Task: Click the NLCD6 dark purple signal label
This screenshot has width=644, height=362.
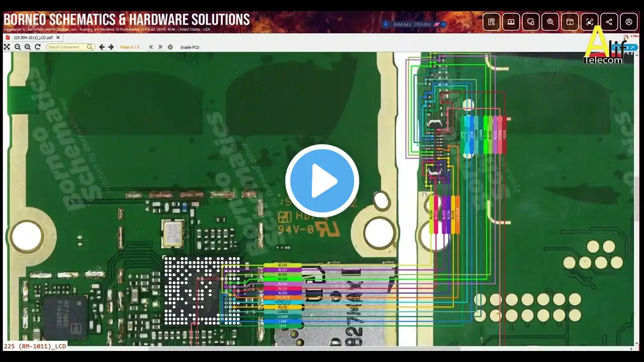Action: pyautogui.click(x=283, y=293)
